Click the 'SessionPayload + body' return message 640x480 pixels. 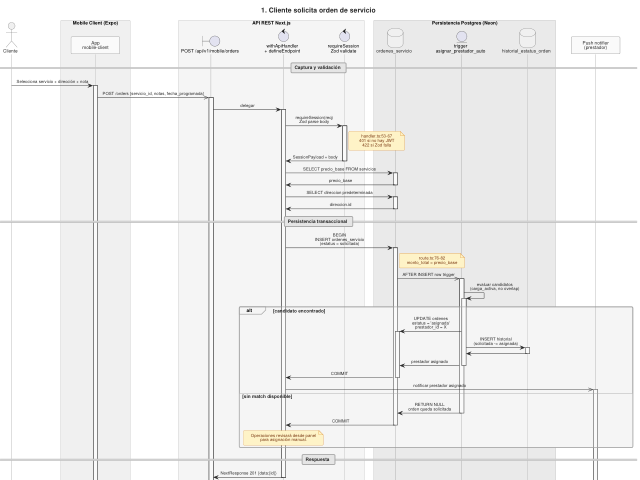click(x=315, y=157)
